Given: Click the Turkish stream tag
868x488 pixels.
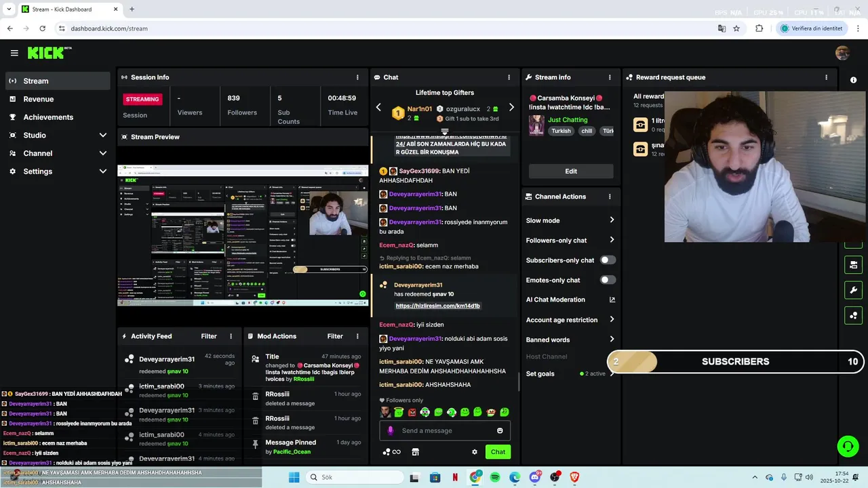Looking at the screenshot, I should pyautogui.click(x=561, y=131).
